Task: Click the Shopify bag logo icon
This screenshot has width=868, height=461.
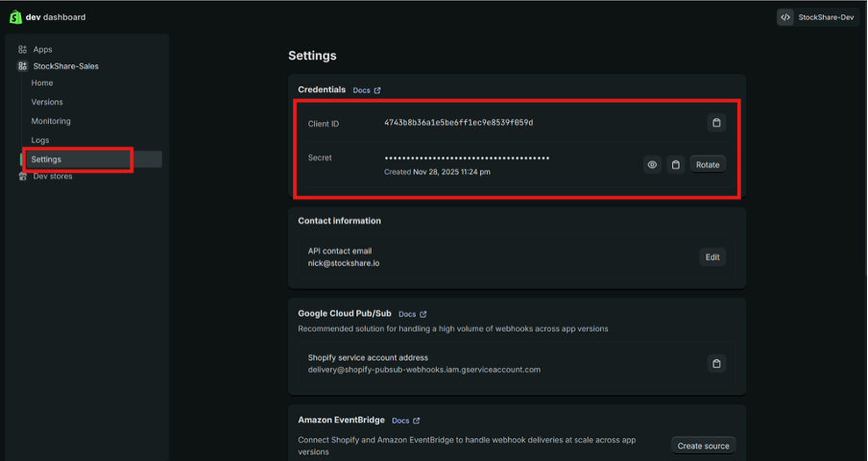Action: pyautogui.click(x=15, y=17)
